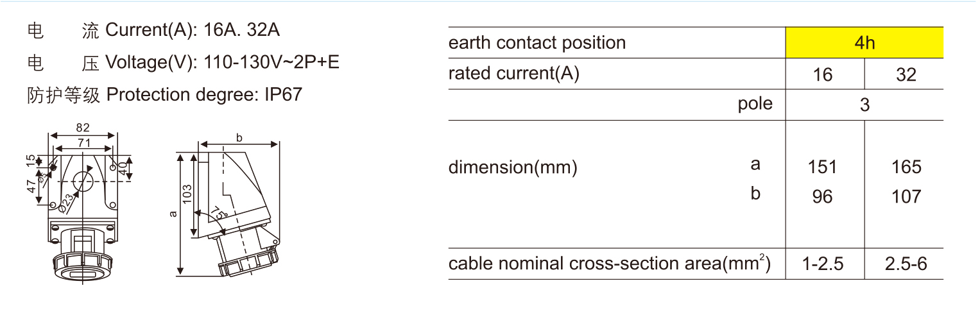Viewport: 980px width, 313px height.
Task: Click dimension value 96 in table
Action: [822, 196]
